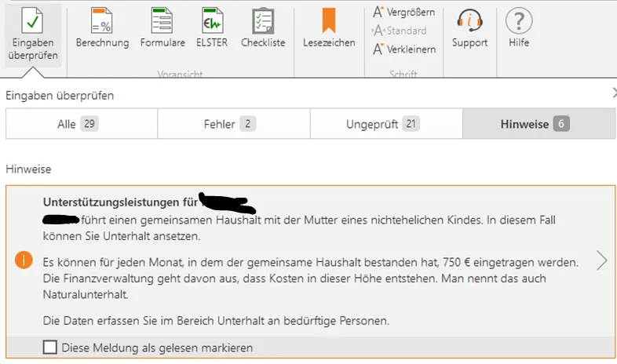The height and width of the screenshot is (364, 617).
Task: Open the Unterstützungsleistungen hint heading
Action: [x=119, y=201]
